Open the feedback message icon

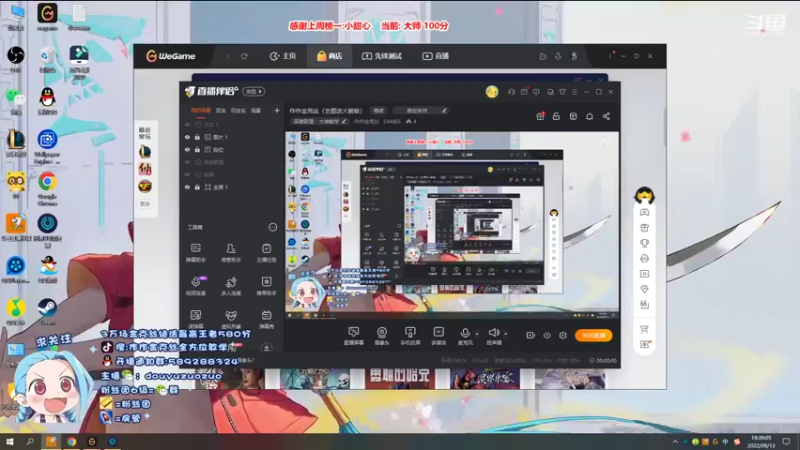536,92
